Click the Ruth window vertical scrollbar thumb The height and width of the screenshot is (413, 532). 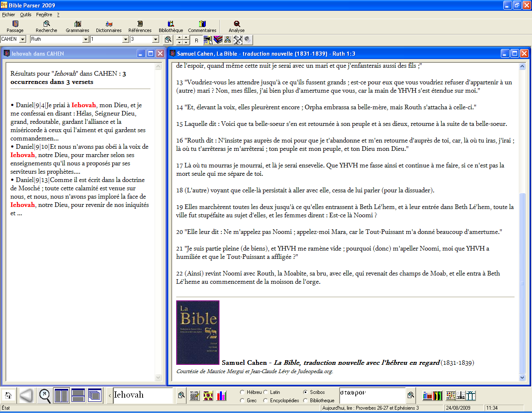522,283
